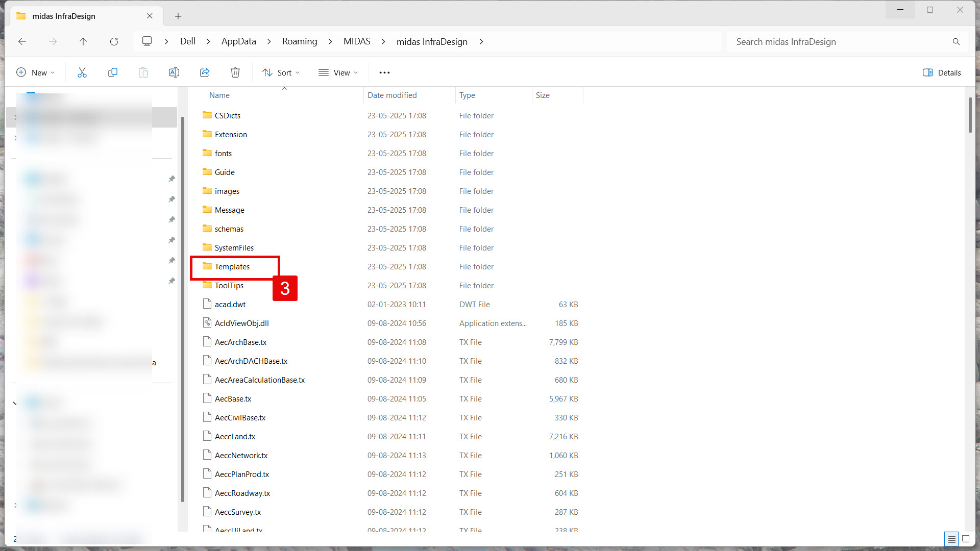Expand chevron after MIDAS breadcrumb

[383, 41]
